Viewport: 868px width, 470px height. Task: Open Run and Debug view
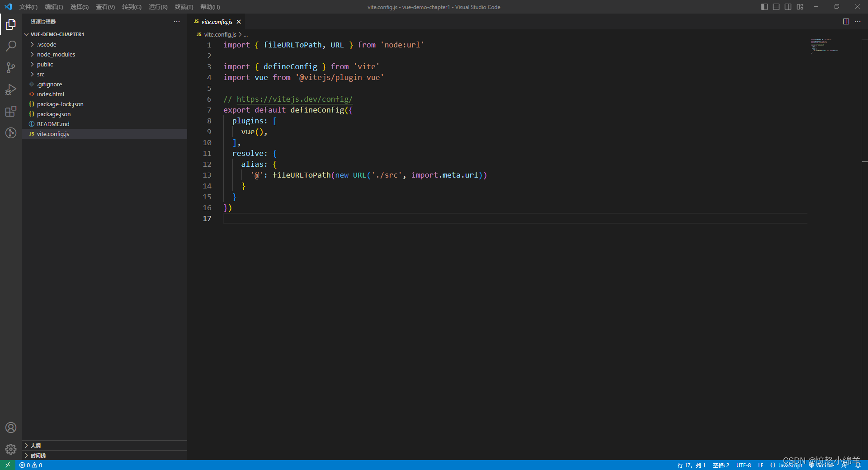[x=11, y=89]
